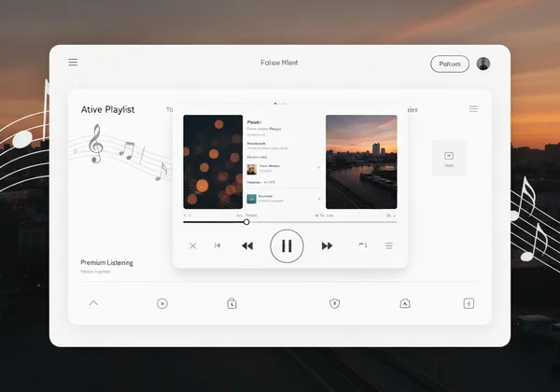The width and height of the screenshot is (560, 392).
Task: Click the user profile avatar
Action: (x=483, y=63)
